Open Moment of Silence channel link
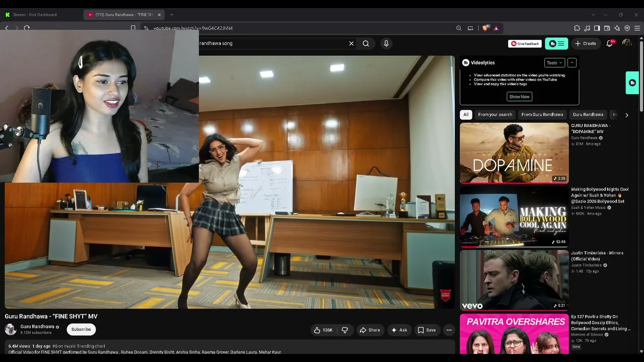644x362 pixels. [587, 335]
